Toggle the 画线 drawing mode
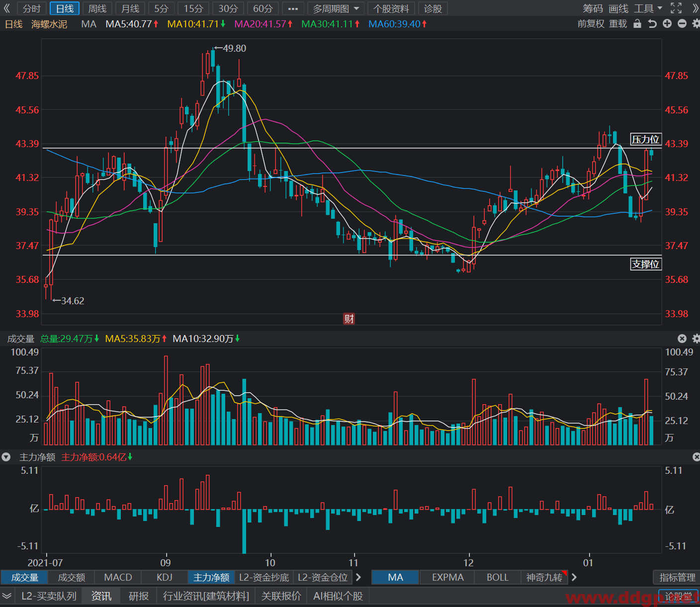Image resolution: width=700 pixels, height=607 pixels. coord(618,8)
